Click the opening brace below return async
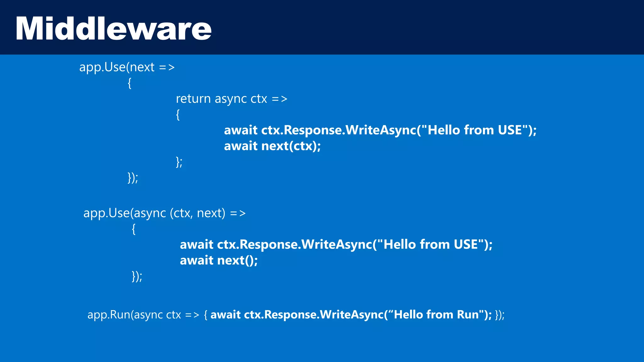The width and height of the screenshot is (644, 362). [x=178, y=115]
